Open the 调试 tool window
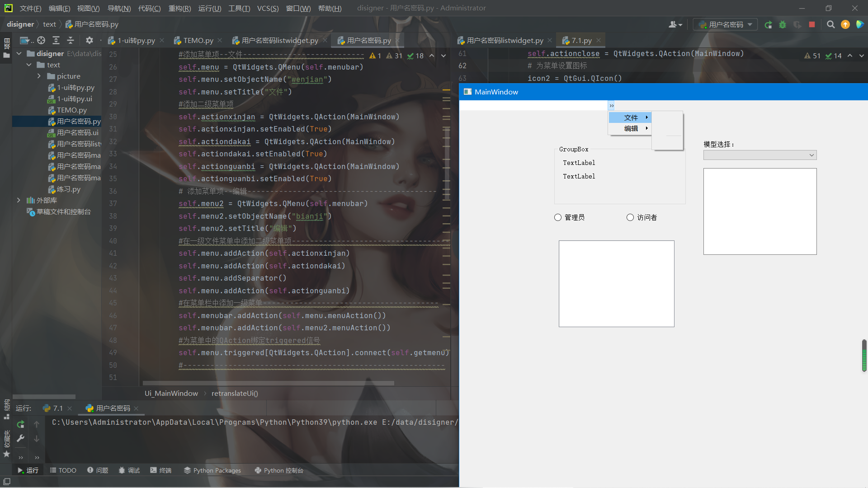This screenshot has height=488, width=868. [129, 470]
